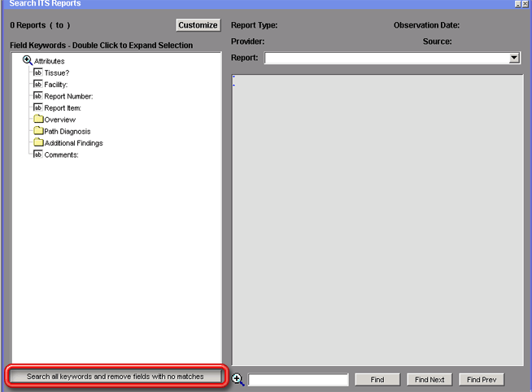Select the Tissue? keyword field
Viewport: 532px width, 392px height.
tap(57, 73)
